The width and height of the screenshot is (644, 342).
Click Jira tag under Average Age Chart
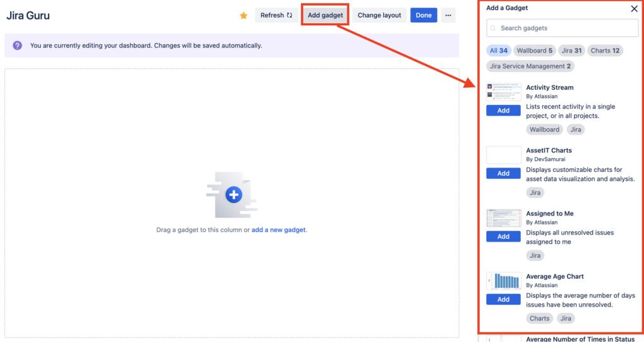[566, 318]
